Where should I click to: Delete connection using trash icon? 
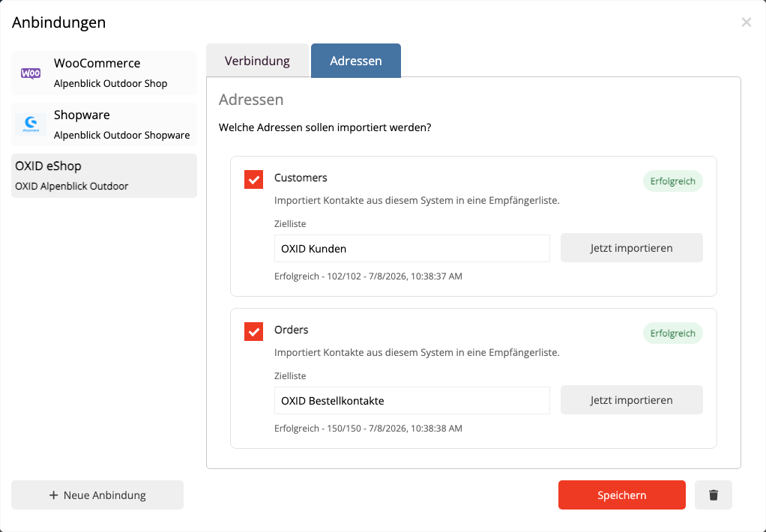(x=714, y=495)
